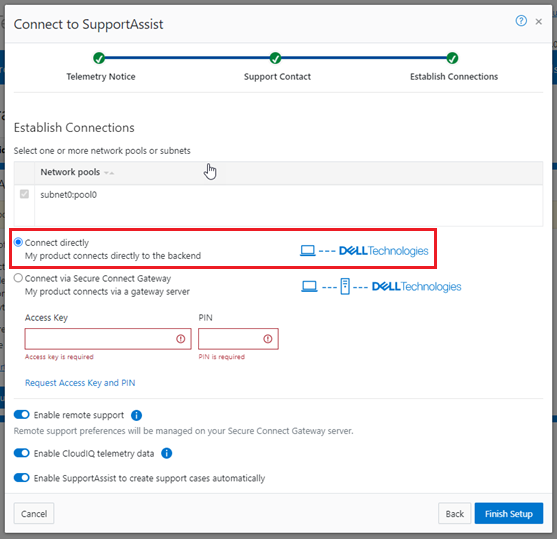Jump to Telemetry Notice step label

point(101,77)
